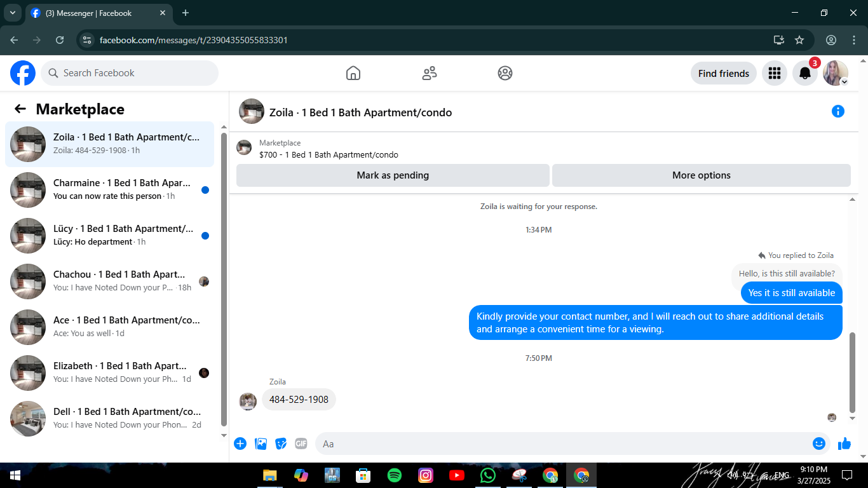Click the conversation list scrollbar
This screenshot has height=488, width=868.
[x=224, y=280]
